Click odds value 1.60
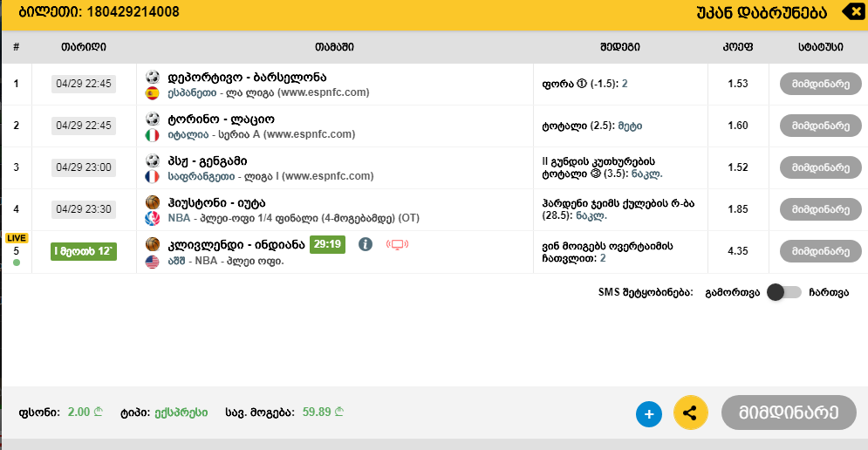The image size is (868, 450). point(738,126)
